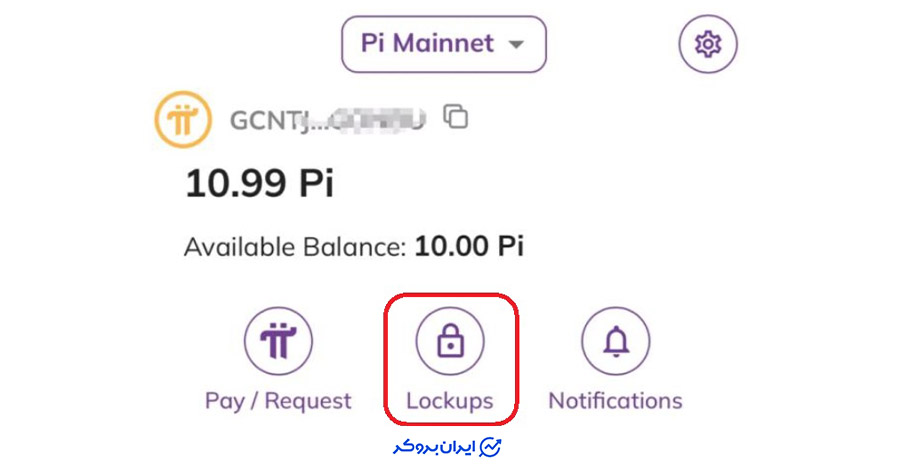Tap the 'Notifications' text label
The width and height of the screenshot is (900, 471).
click(x=615, y=401)
